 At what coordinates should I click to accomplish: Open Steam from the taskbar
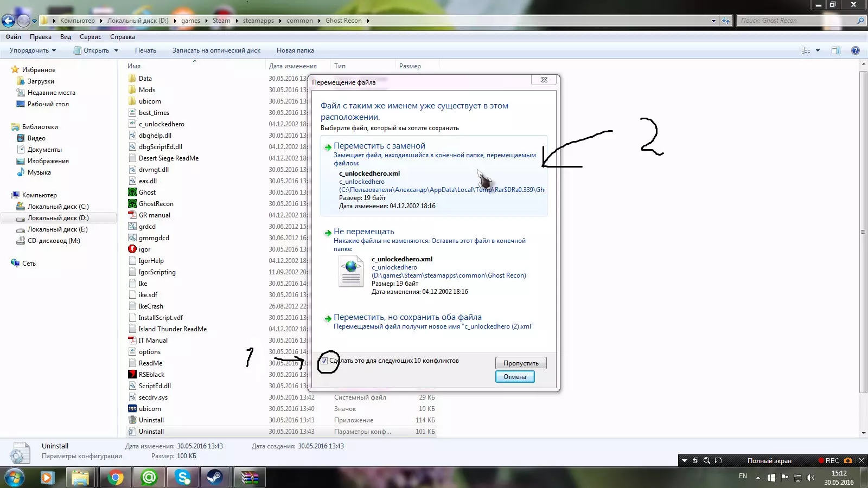pyautogui.click(x=215, y=478)
